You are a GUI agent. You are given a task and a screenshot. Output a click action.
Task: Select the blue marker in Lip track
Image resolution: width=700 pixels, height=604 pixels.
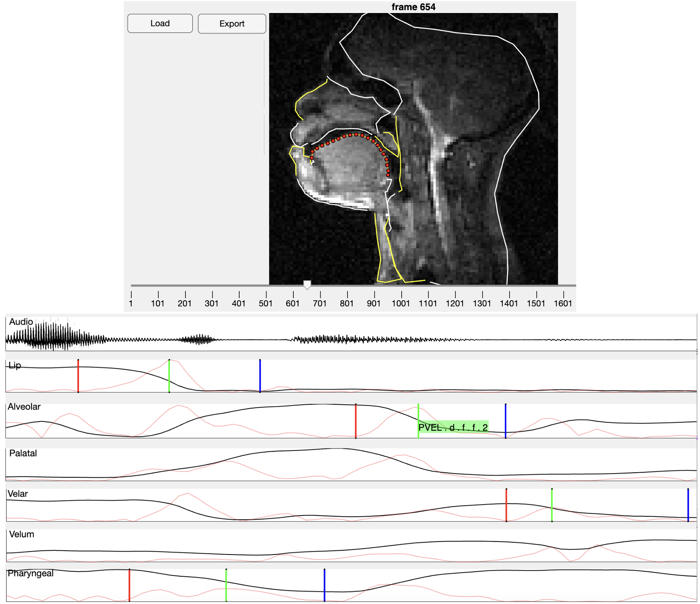260,376
